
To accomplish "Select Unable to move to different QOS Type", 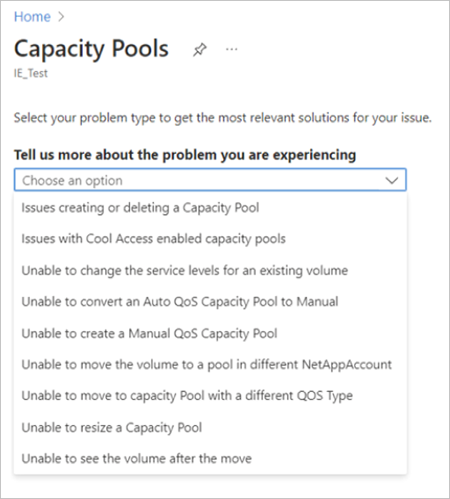I will point(210,396).
